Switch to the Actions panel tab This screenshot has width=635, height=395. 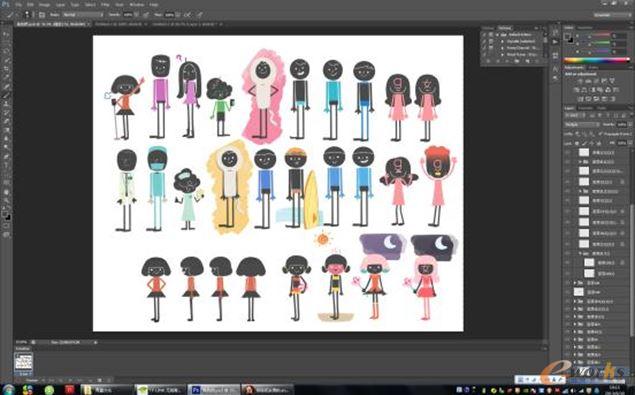tap(505, 28)
